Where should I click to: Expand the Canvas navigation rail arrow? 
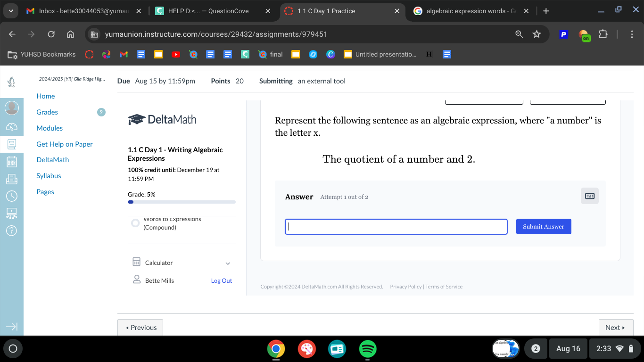[x=12, y=327]
